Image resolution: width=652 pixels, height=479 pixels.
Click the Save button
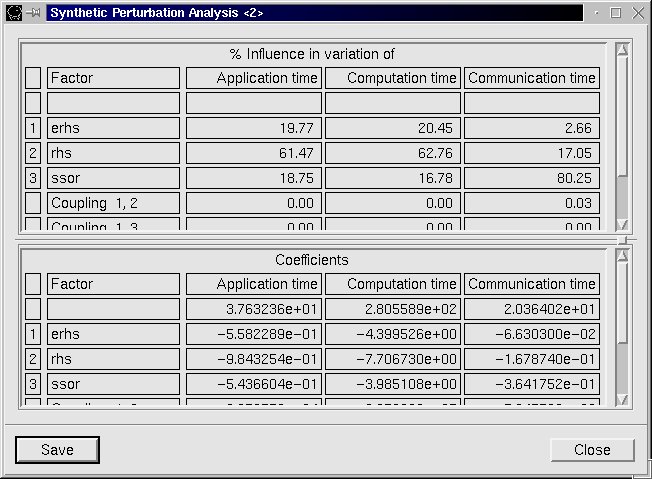57,449
